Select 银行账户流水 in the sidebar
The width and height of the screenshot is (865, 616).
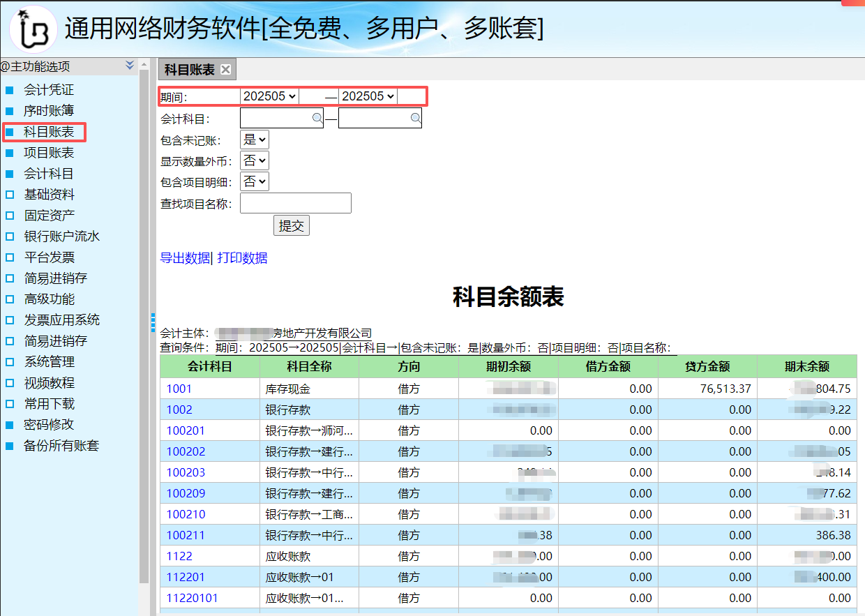click(x=62, y=236)
